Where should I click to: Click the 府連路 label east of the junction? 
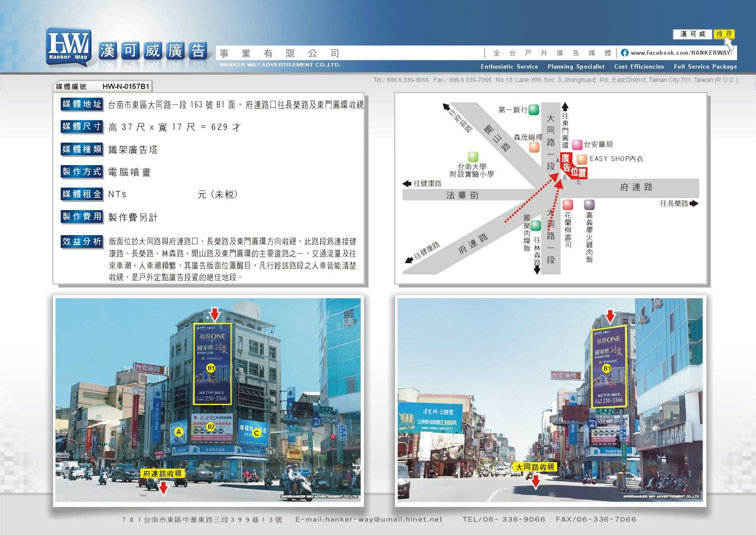(636, 187)
